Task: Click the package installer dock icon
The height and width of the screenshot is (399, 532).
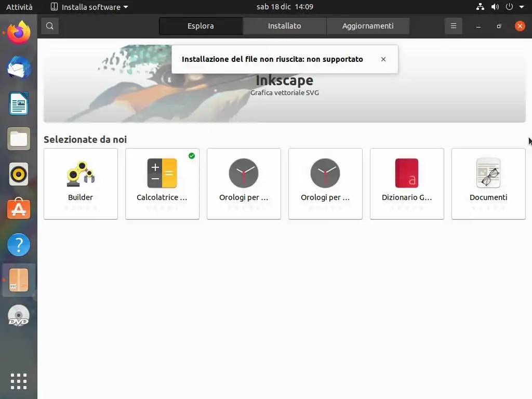Action: [19, 280]
